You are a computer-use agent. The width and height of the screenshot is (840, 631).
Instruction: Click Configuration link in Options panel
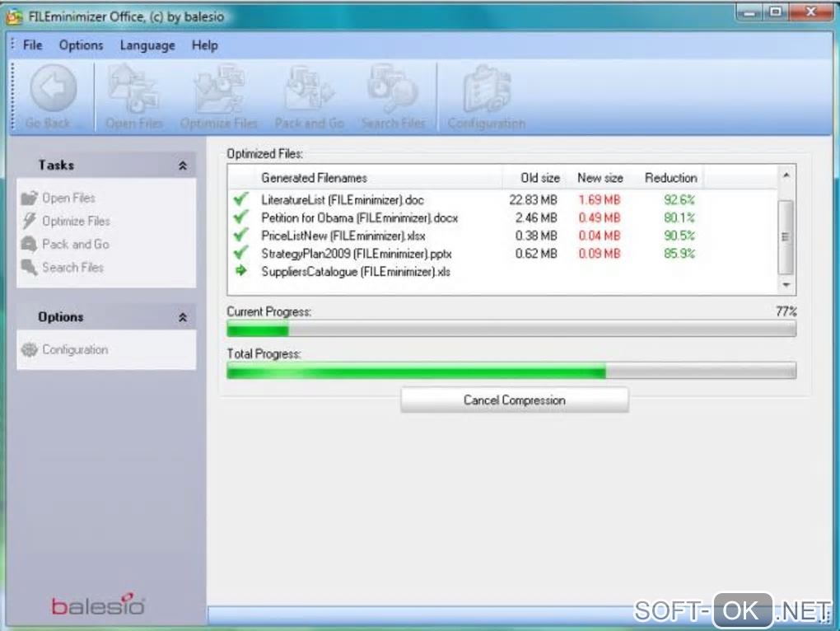tap(75, 350)
